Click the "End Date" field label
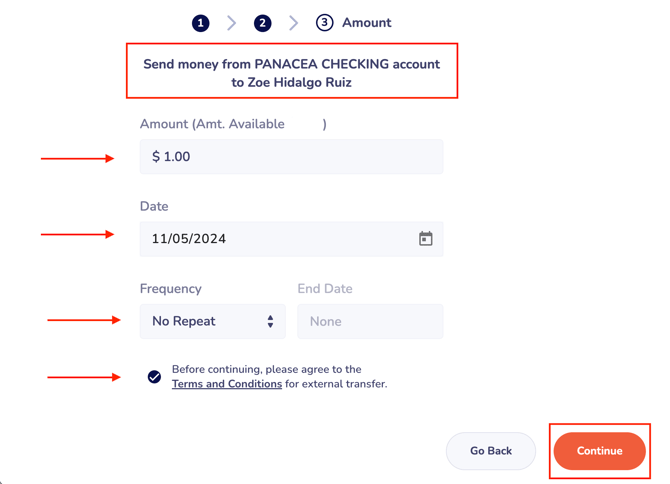 point(325,289)
